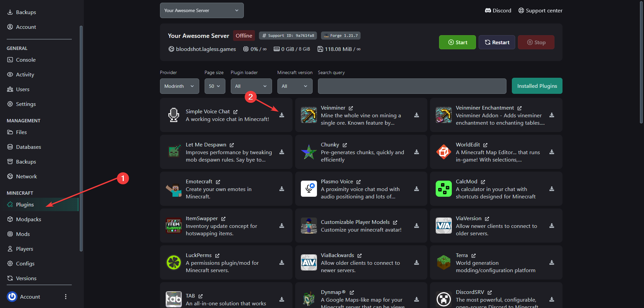Open the LuckPerms external link icon
This screenshot has width=644, height=308.
pos(217,256)
